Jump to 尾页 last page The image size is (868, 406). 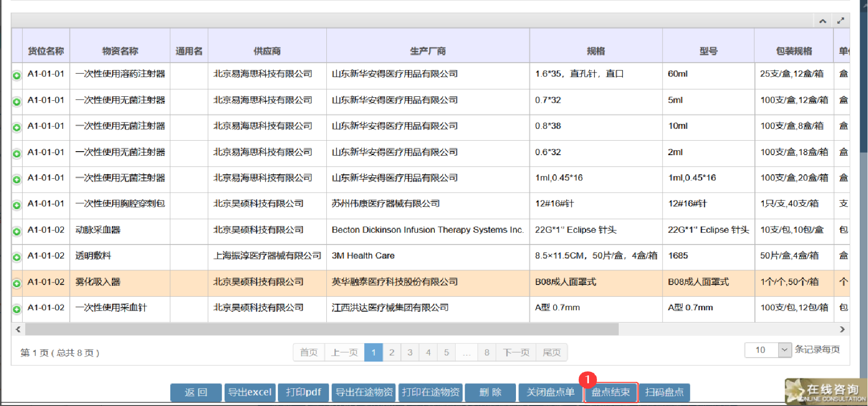click(552, 353)
